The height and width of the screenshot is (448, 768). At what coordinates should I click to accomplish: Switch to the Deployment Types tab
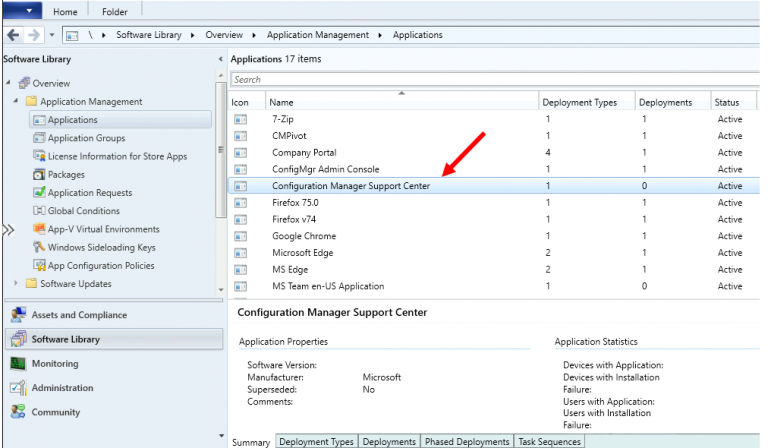click(315, 442)
